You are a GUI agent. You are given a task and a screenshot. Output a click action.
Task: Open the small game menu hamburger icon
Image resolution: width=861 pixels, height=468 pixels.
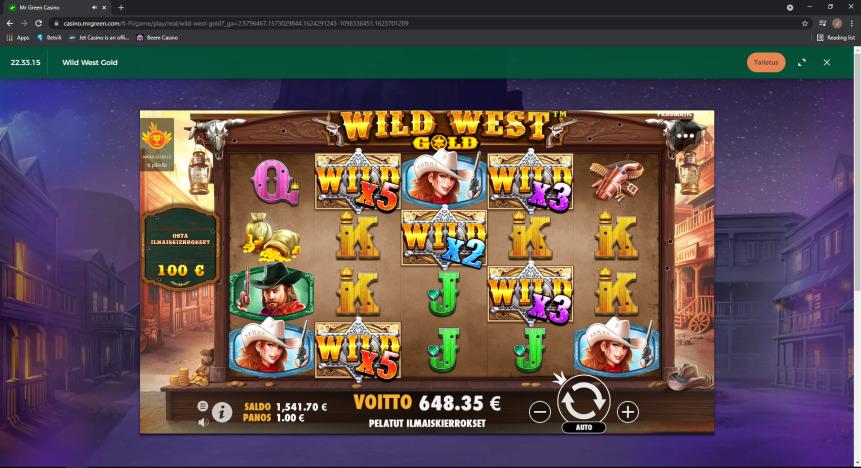pos(203,406)
